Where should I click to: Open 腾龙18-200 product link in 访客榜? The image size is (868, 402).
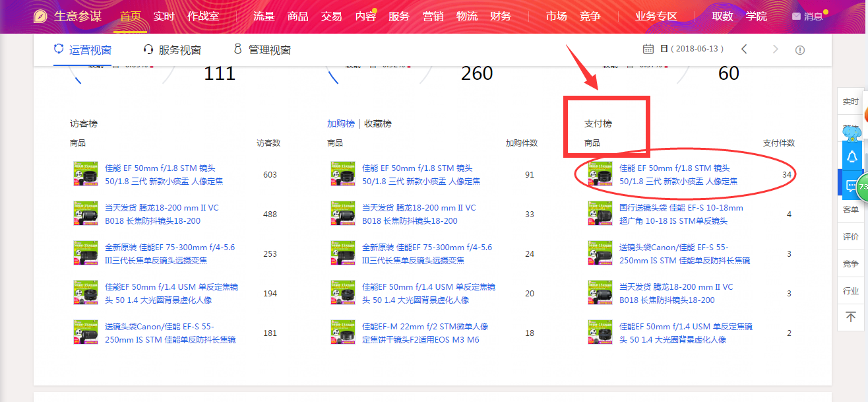[x=162, y=214]
